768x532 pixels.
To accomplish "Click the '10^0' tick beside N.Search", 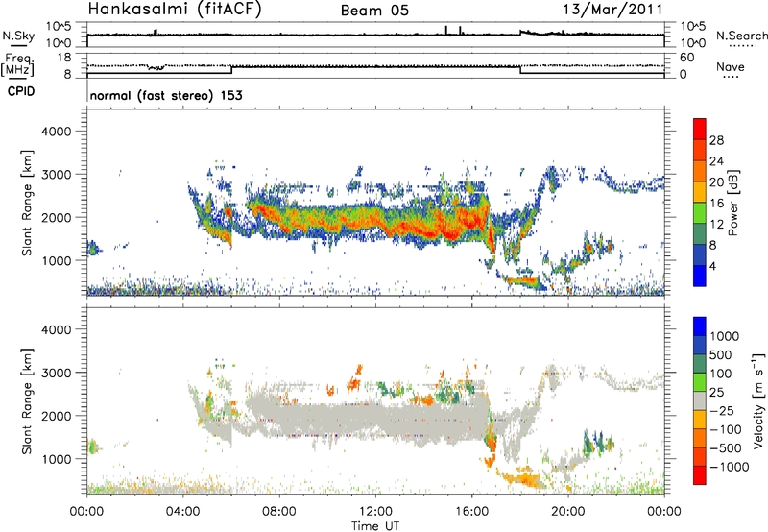I will (x=693, y=43).
